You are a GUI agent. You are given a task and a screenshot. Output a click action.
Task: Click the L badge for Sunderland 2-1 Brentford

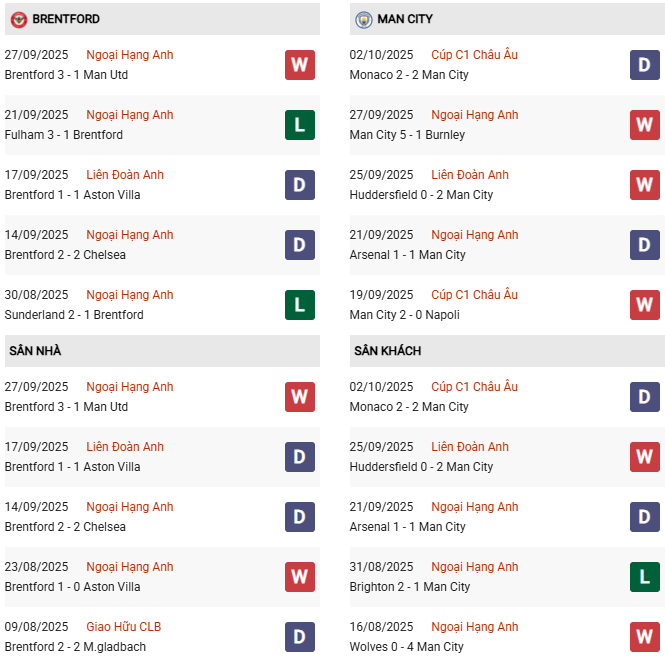tap(300, 305)
